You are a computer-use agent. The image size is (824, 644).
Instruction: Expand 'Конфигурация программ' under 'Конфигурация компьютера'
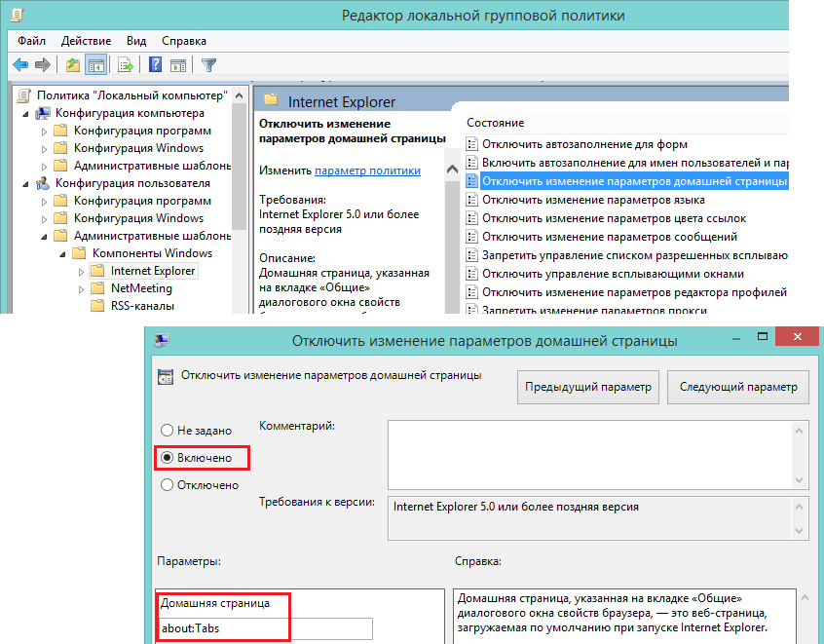44,132
